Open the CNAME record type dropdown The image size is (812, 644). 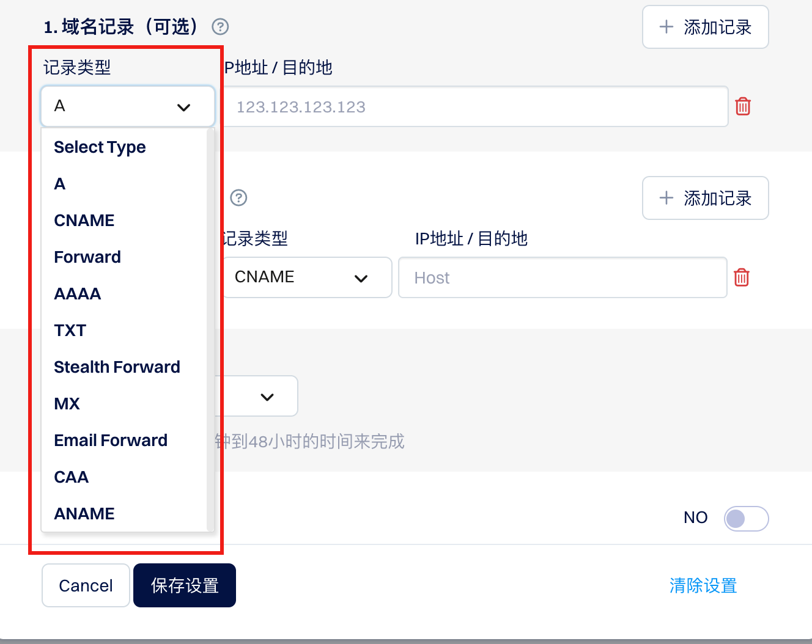pyautogui.click(x=306, y=277)
